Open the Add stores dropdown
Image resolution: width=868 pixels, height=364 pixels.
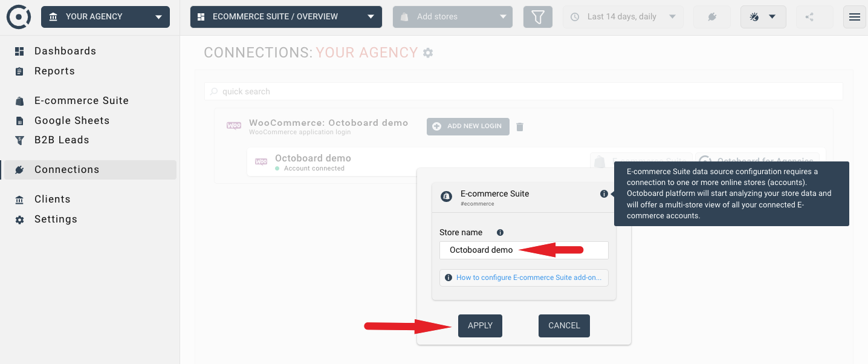[453, 17]
